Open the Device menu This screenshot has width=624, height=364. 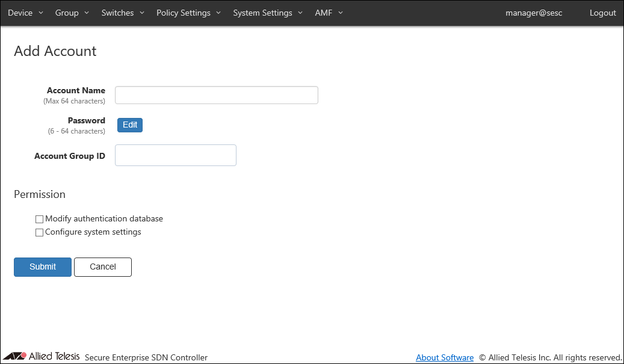pyautogui.click(x=20, y=13)
